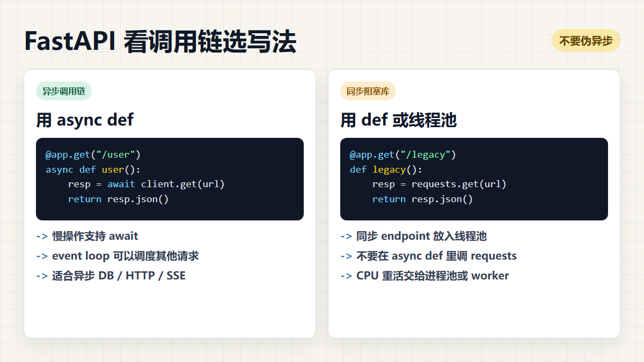Click the bullet "适合异步 DB / HTTP / SSE"

(111, 276)
